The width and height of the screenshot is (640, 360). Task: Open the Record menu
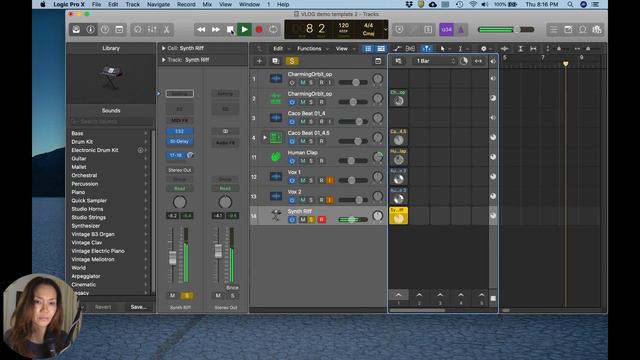186,4
